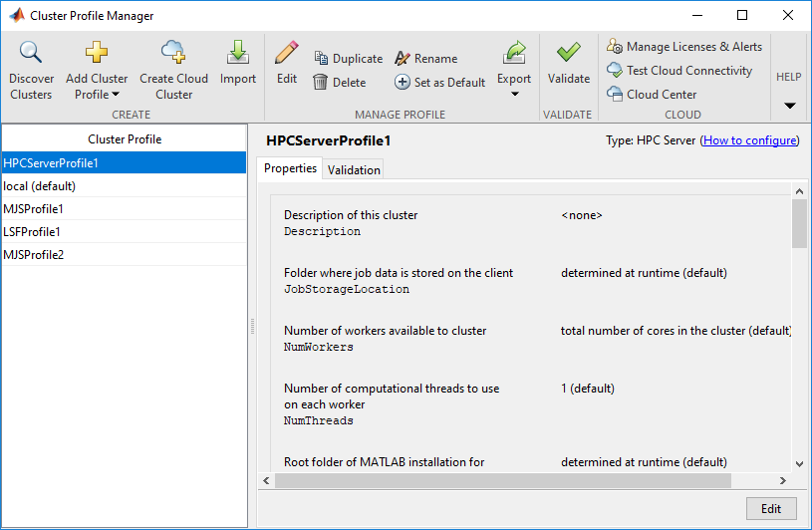
Task: Switch to the Validation tab
Action: click(354, 169)
